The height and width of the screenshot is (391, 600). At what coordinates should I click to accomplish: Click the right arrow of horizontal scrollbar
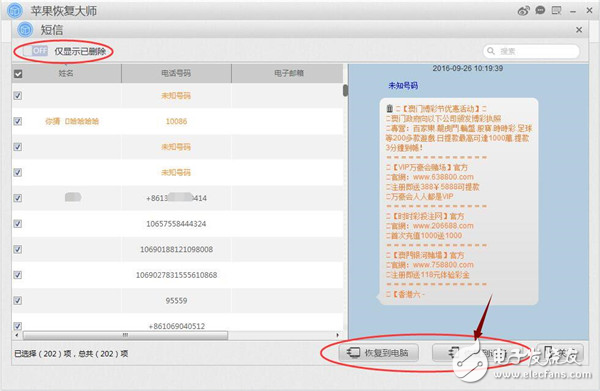coord(338,335)
